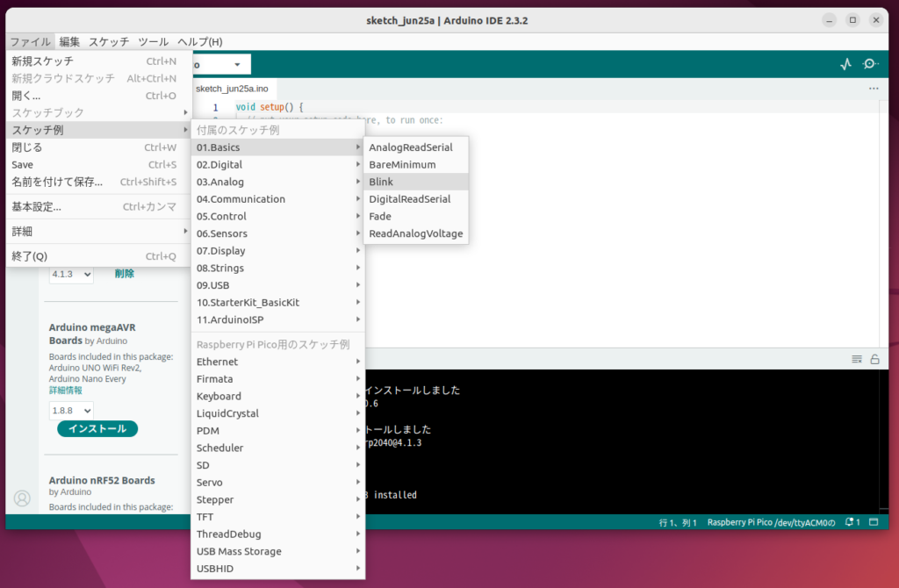Expand the Servo library examples
The height and width of the screenshot is (588, 899).
278,482
